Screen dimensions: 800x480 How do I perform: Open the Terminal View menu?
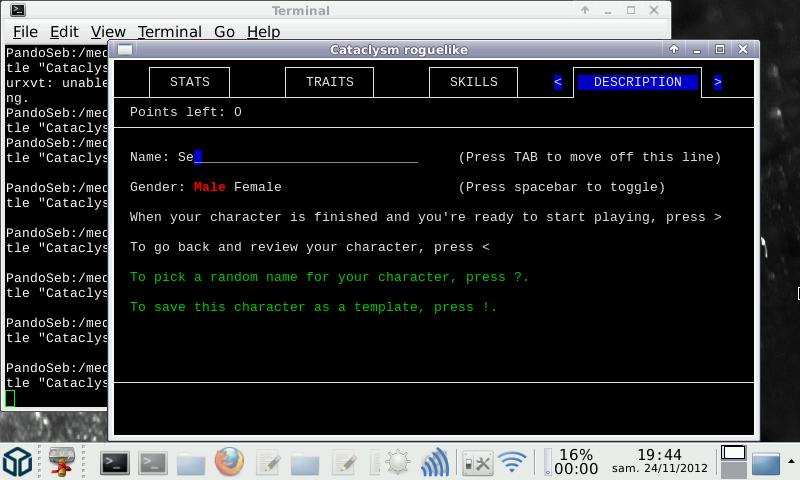(x=108, y=32)
